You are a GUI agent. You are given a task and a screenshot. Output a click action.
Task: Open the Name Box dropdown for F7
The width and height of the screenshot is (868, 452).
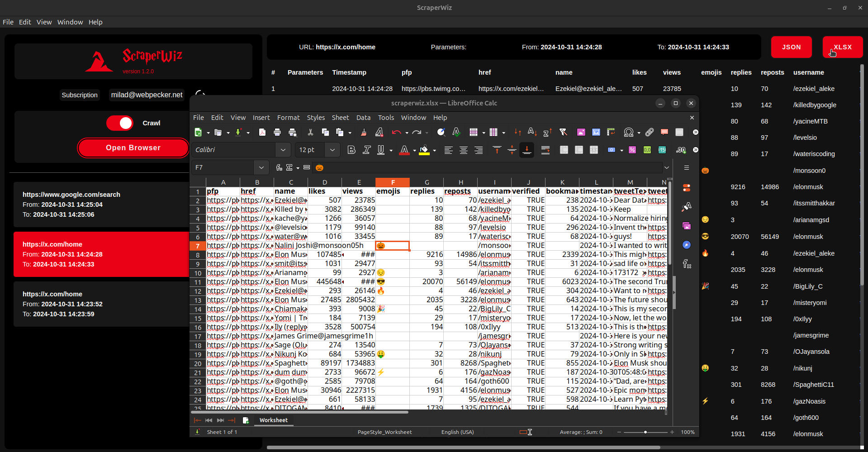[x=261, y=167]
